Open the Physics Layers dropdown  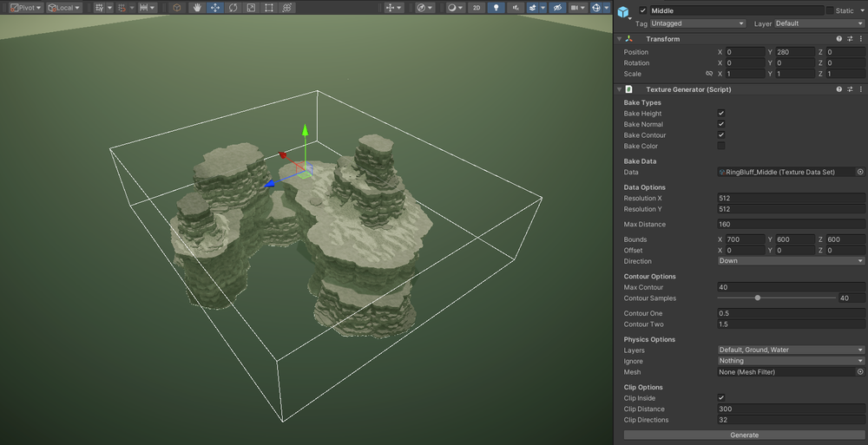[x=791, y=350]
